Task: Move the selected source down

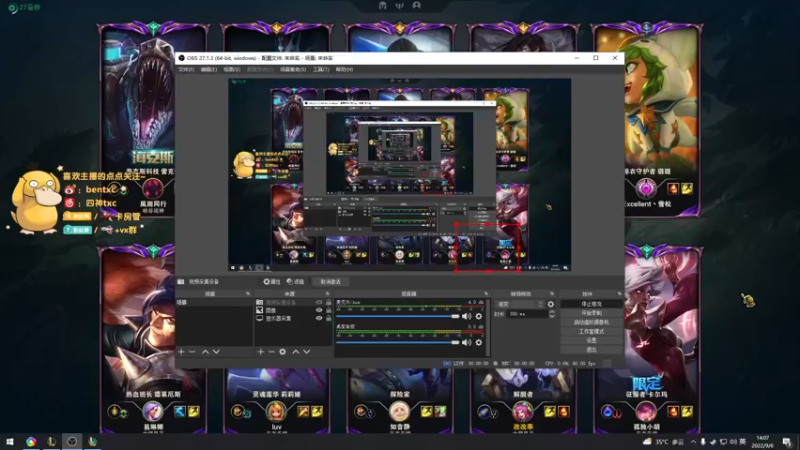Action: pyautogui.click(x=307, y=352)
